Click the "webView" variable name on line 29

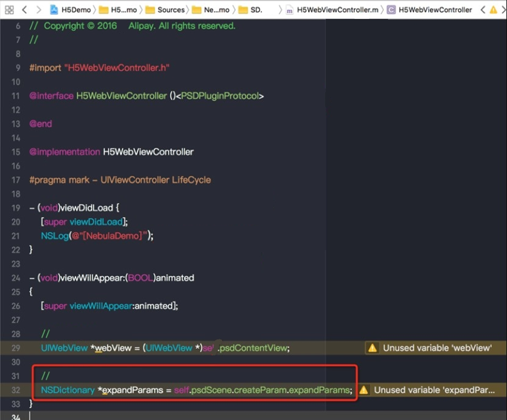[x=113, y=348]
